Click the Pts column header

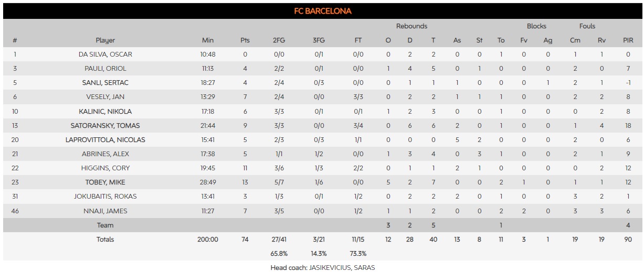[x=245, y=40]
